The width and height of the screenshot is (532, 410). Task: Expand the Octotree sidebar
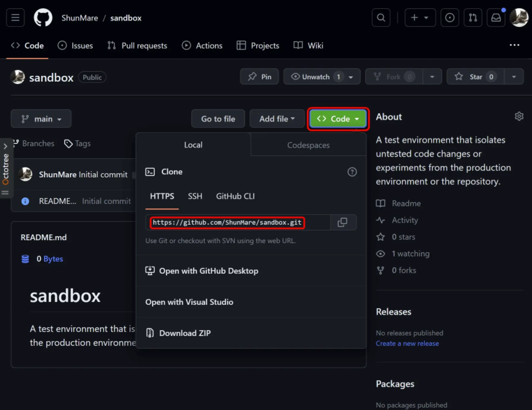click(5, 146)
